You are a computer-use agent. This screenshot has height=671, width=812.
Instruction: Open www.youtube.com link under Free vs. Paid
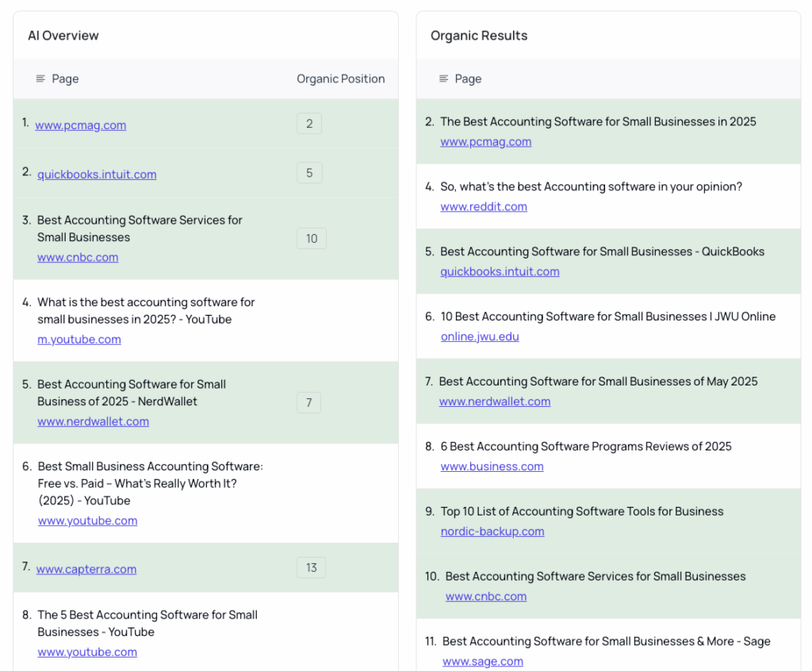87,520
